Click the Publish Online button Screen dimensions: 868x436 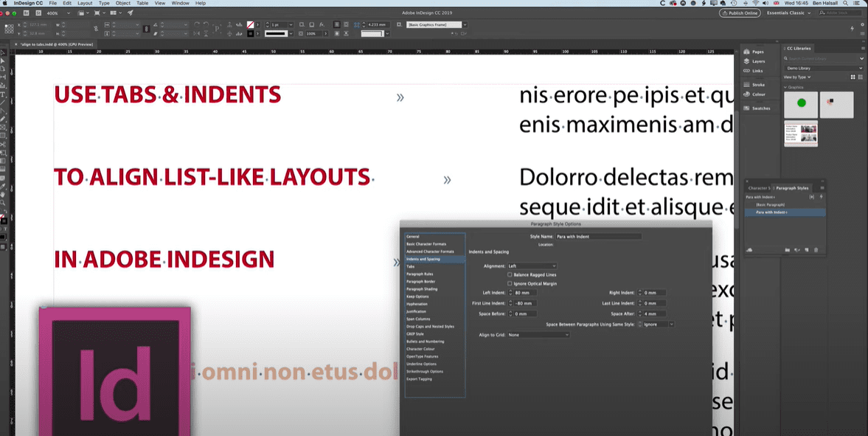click(740, 13)
